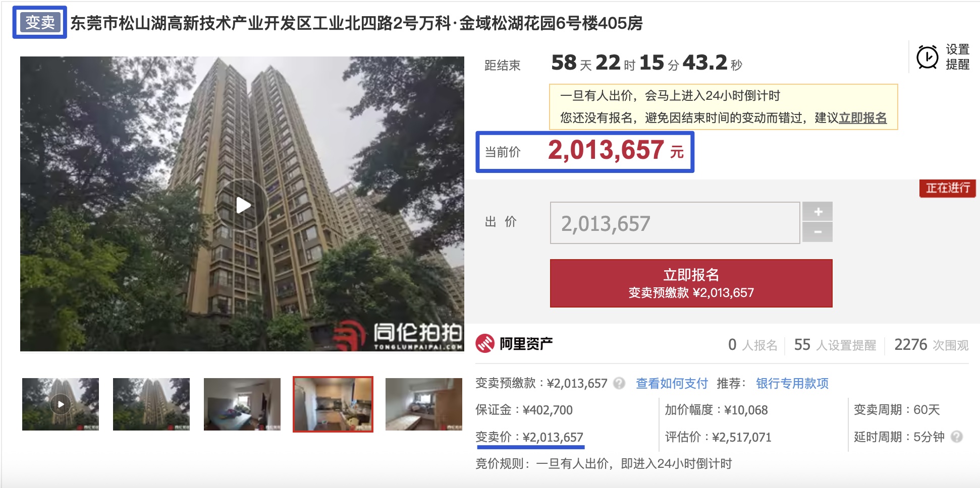The height and width of the screenshot is (488, 980).
Task: Select the second building exterior thumbnail
Action: pyautogui.click(x=151, y=404)
